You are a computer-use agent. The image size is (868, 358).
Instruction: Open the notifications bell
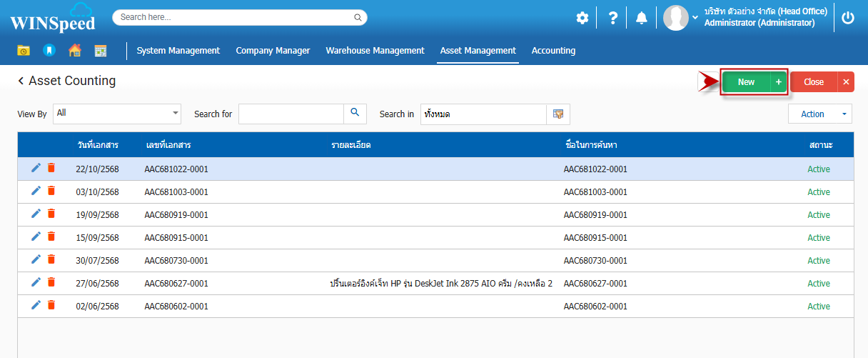point(642,18)
